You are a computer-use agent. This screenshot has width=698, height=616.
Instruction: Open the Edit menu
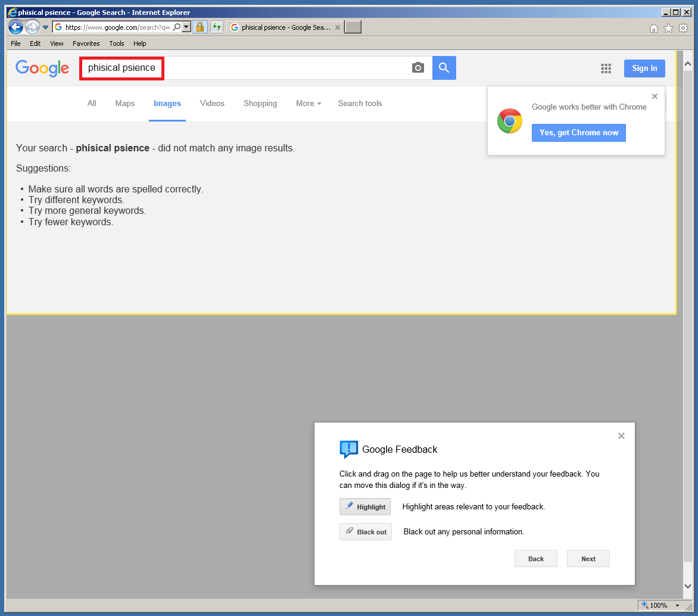[x=35, y=43]
